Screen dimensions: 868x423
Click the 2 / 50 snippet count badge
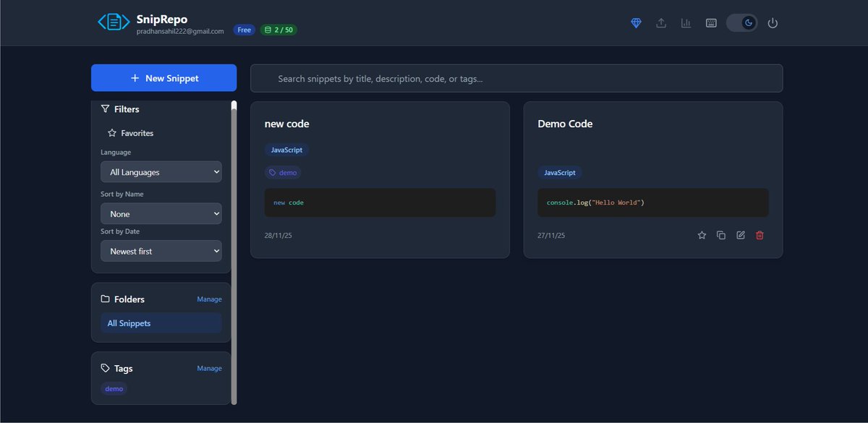point(278,30)
